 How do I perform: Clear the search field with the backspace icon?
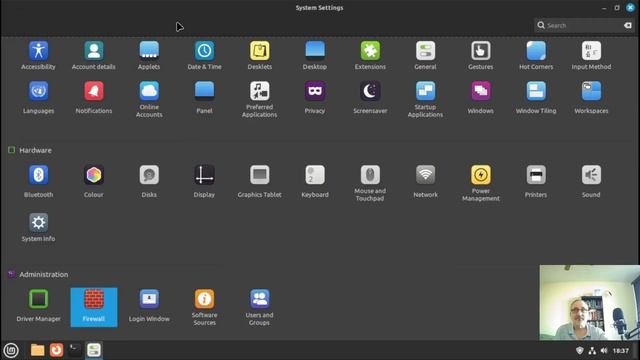coord(628,25)
